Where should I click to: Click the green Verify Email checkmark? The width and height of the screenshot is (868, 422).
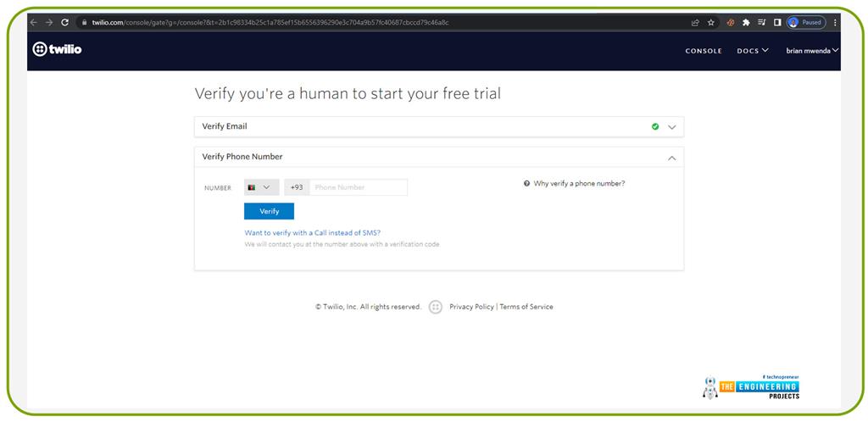655,126
